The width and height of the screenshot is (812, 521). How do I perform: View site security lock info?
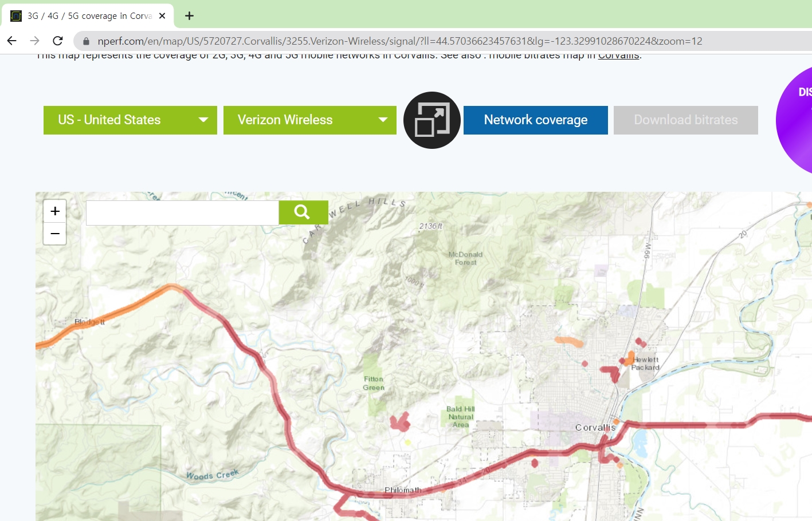coord(87,41)
